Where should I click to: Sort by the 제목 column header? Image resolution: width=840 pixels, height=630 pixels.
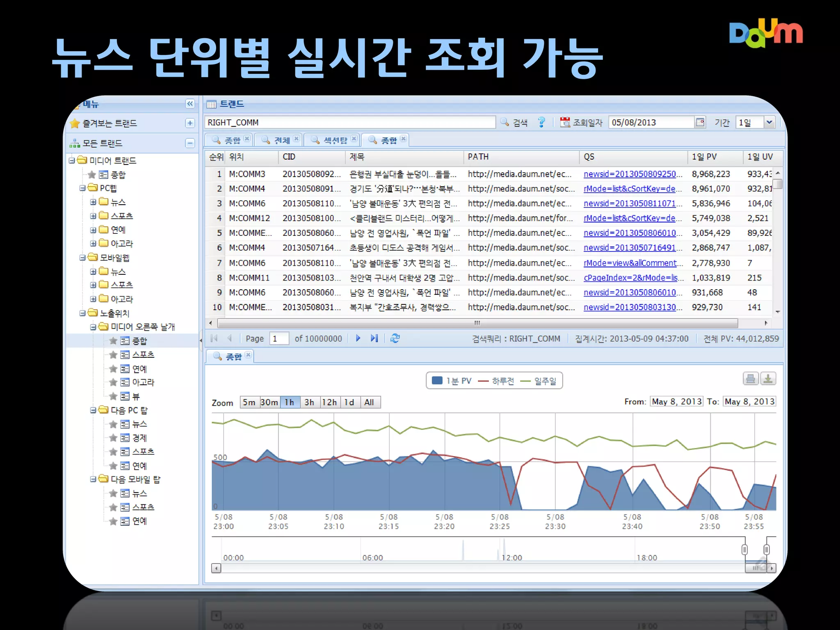(x=404, y=157)
